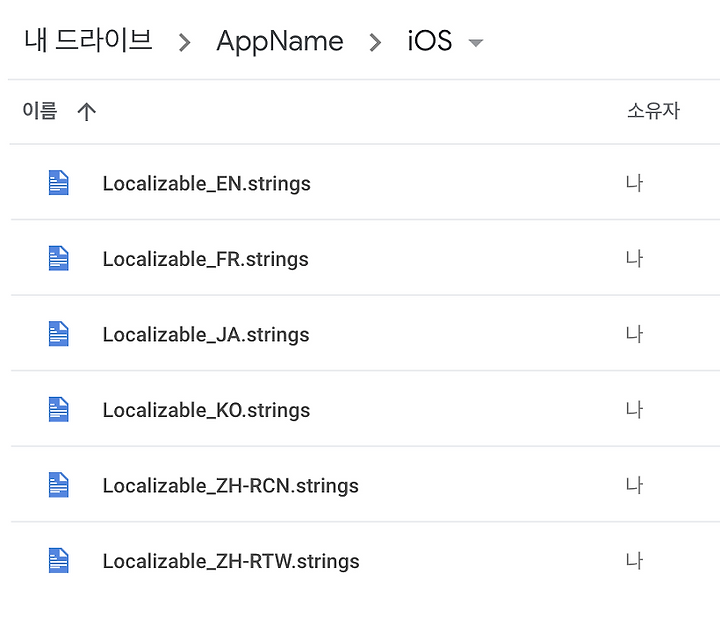
Task: Click the 소유자 column header
Action: (x=653, y=111)
